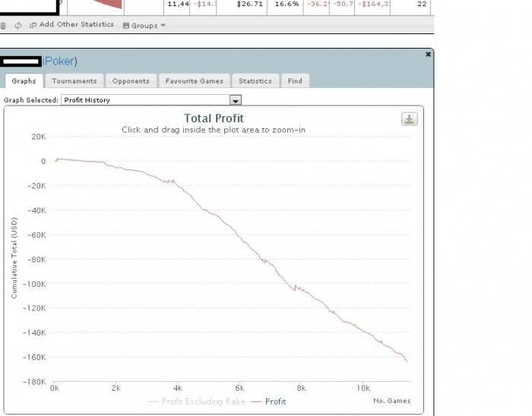Toggle the Profit legend series

269,402
